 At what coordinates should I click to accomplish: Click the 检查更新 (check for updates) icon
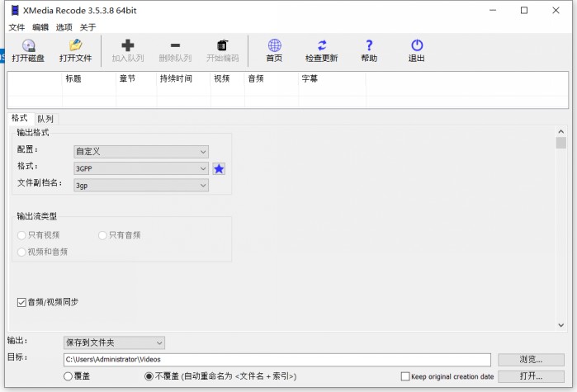[x=322, y=45]
